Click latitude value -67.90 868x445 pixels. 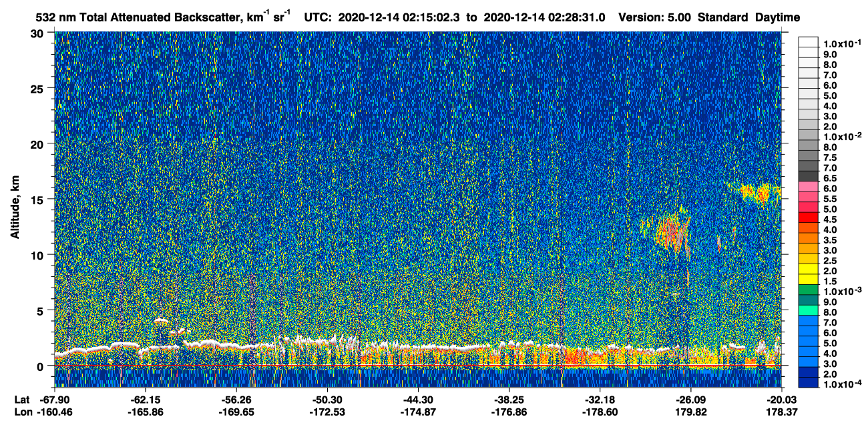point(54,400)
